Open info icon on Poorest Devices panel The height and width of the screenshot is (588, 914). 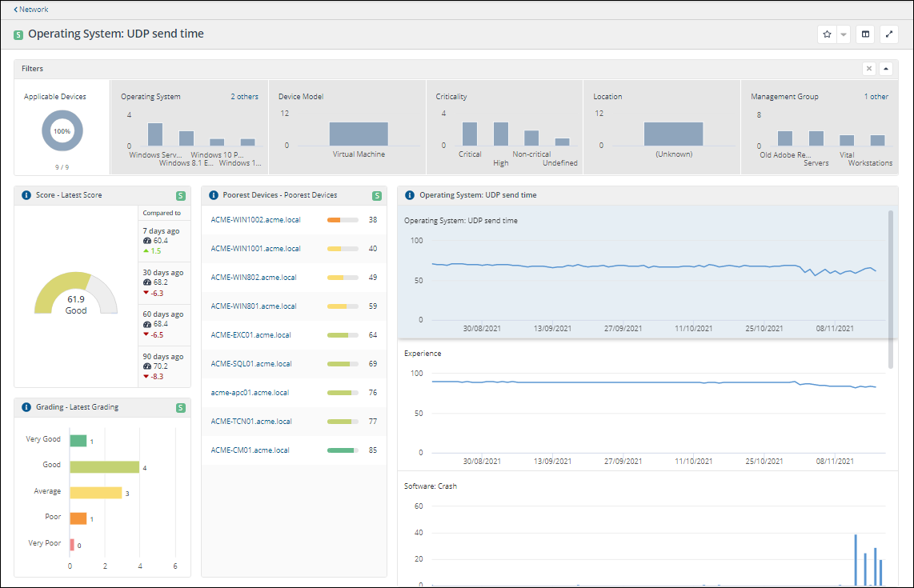(x=214, y=195)
